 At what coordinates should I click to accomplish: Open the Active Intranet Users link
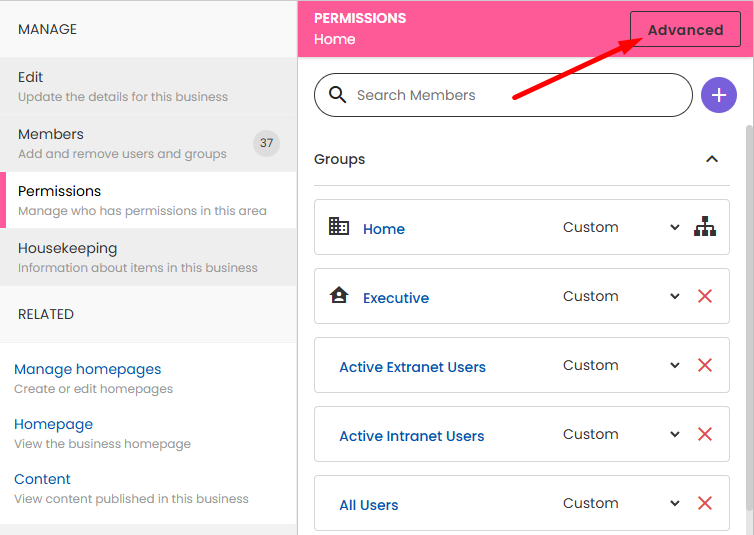point(412,436)
